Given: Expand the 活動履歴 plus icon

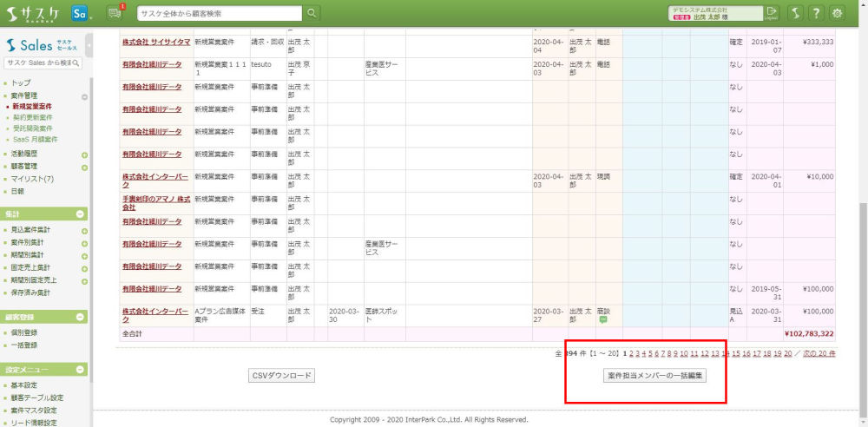Looking at the screenshot, I should tap(84, 154).
